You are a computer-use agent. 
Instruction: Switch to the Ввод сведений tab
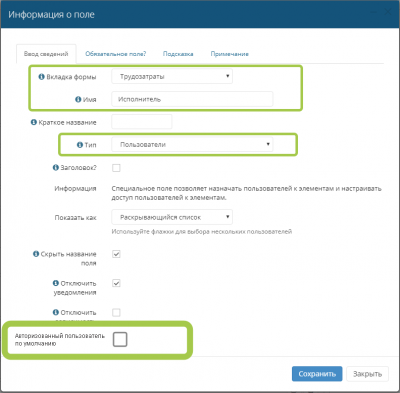pos(46,54)
